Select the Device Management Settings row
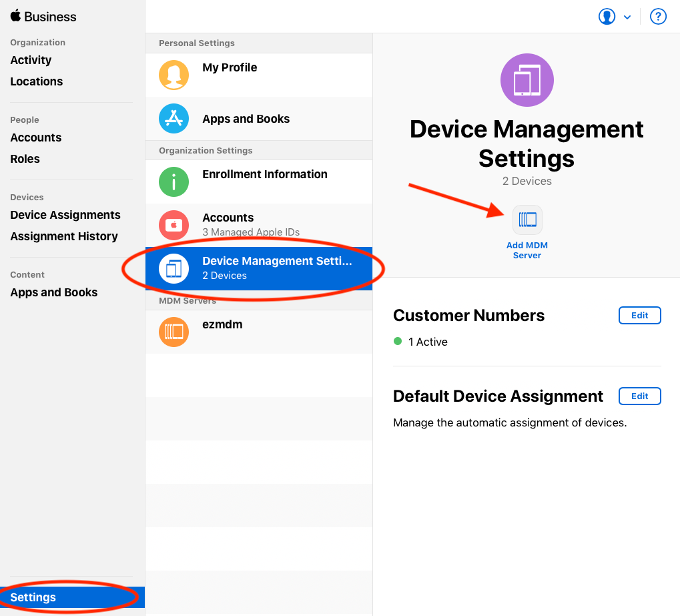 (259, 268)
